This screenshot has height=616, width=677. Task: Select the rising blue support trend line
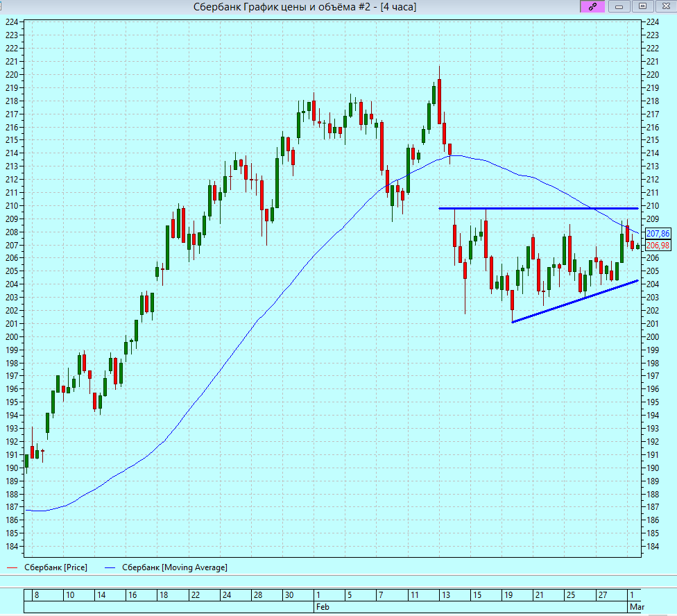pyautogui.click(x=574, y=301)
